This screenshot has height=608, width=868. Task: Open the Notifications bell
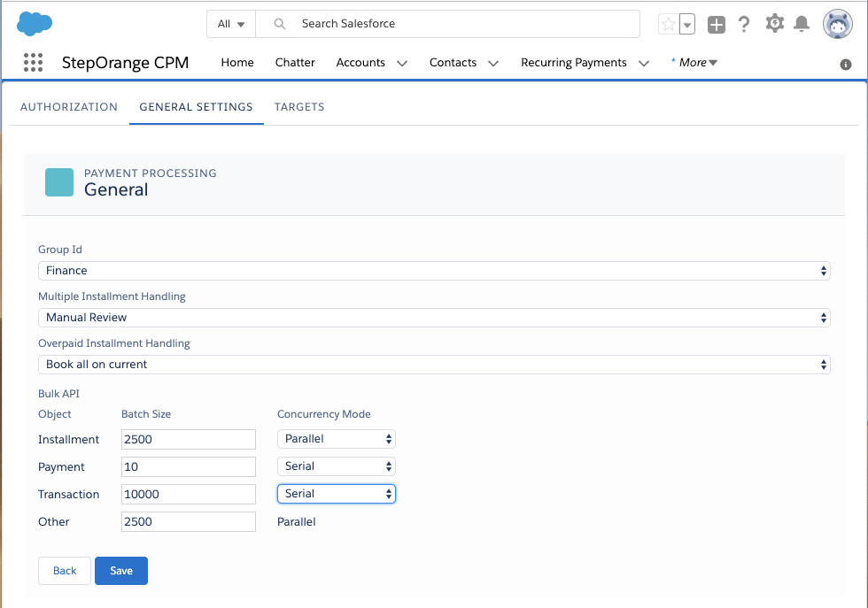pyautogui.click(x=802, y=24)
